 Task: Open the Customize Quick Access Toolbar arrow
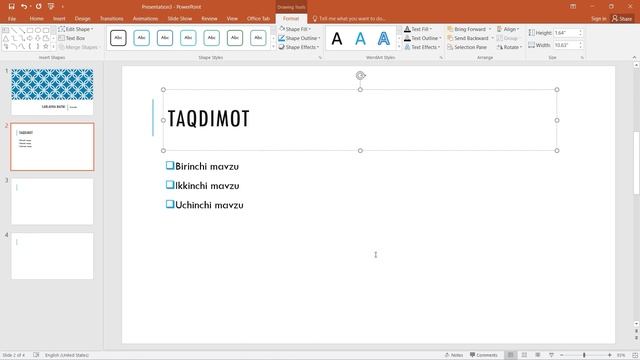pyautogui.click(x=62, y=7)
